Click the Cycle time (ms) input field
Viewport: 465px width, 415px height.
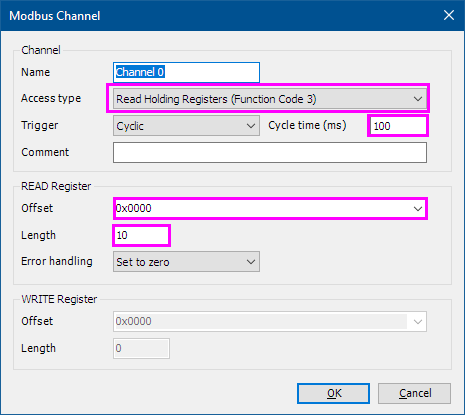point(398,126)
